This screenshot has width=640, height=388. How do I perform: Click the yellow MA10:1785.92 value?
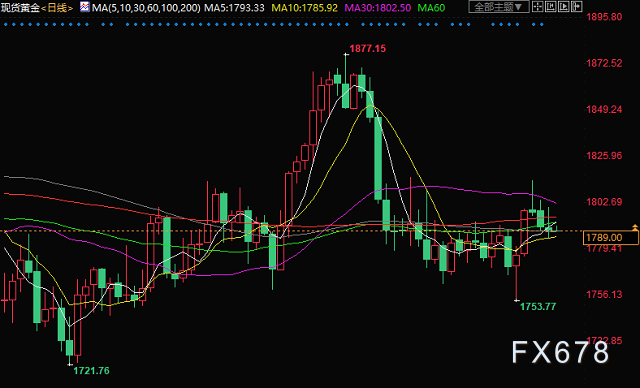pos(304,8)
